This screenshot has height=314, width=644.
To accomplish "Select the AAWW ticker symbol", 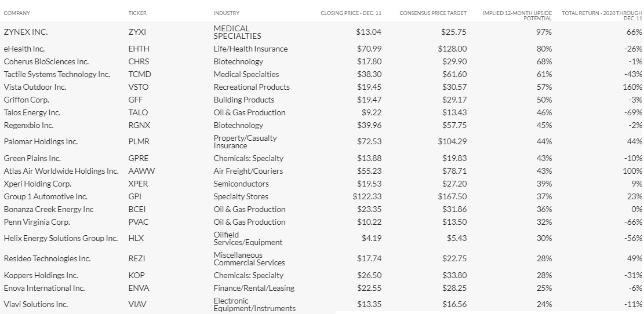I will [141, 171].
